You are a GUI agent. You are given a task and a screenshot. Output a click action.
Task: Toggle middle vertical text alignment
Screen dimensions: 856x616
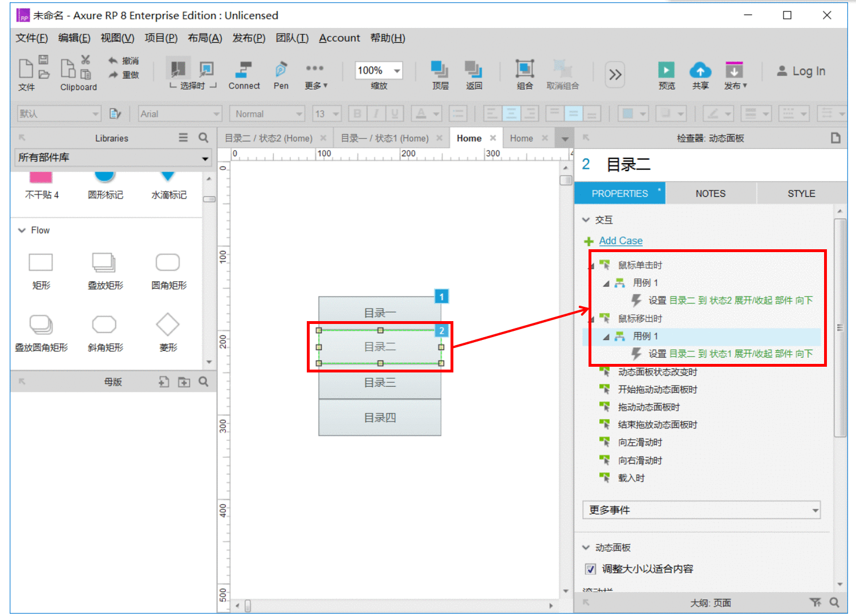573,114
